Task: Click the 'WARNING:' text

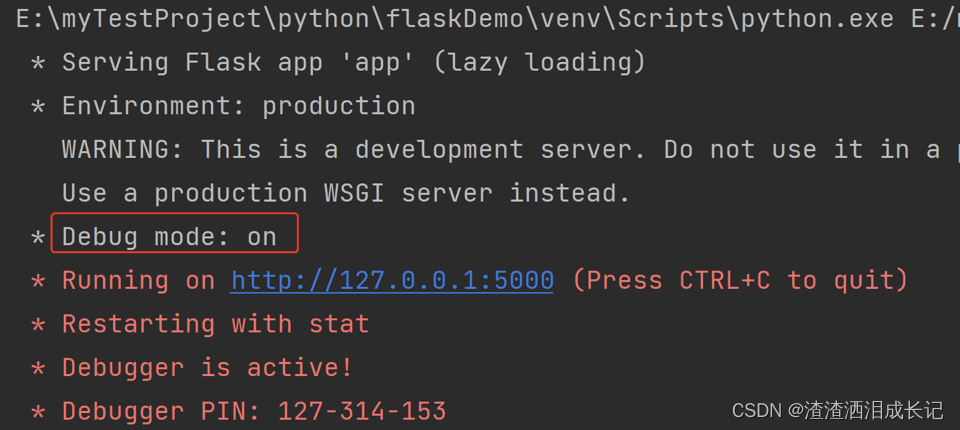Action: (x=122, y=150)
